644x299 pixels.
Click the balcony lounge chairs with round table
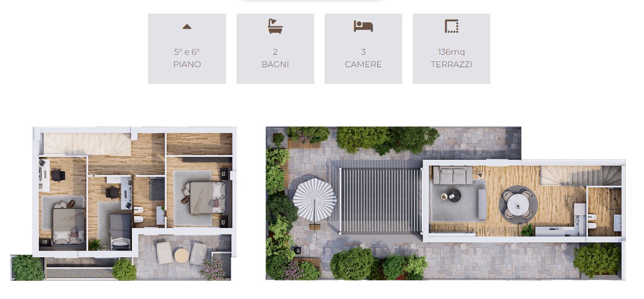[181, 254]
